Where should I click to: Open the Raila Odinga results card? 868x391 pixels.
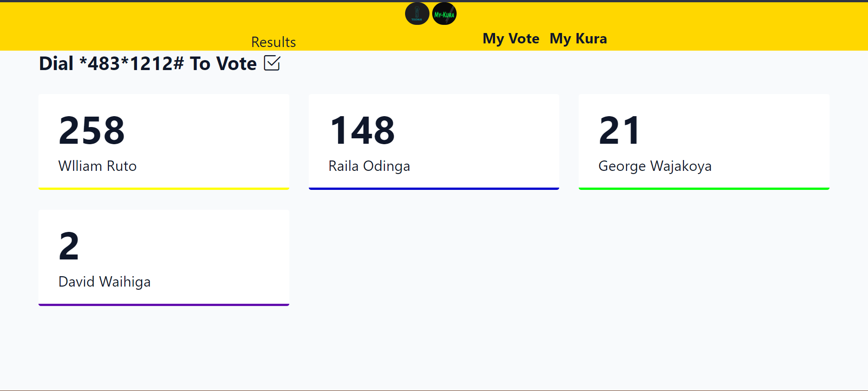(434, 142)
